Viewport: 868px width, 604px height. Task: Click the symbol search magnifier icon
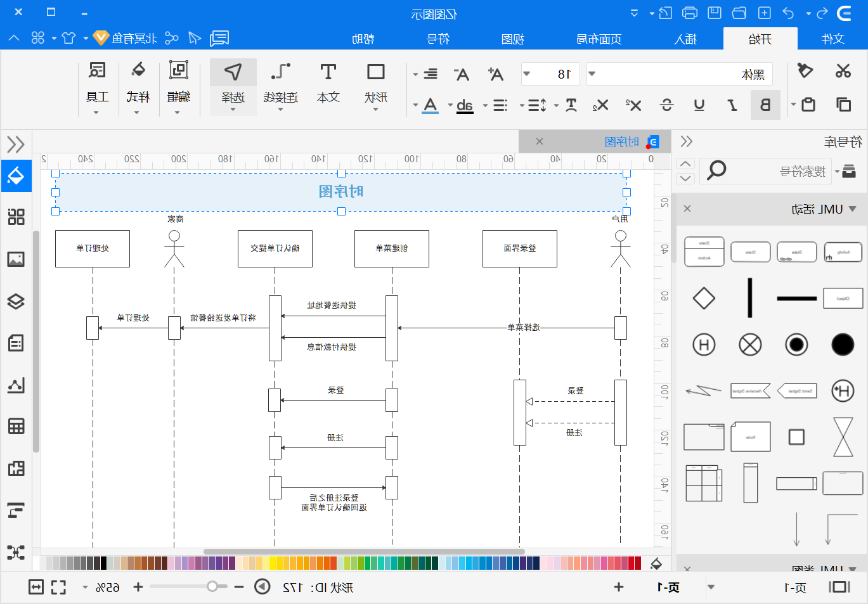pos(716,170)
